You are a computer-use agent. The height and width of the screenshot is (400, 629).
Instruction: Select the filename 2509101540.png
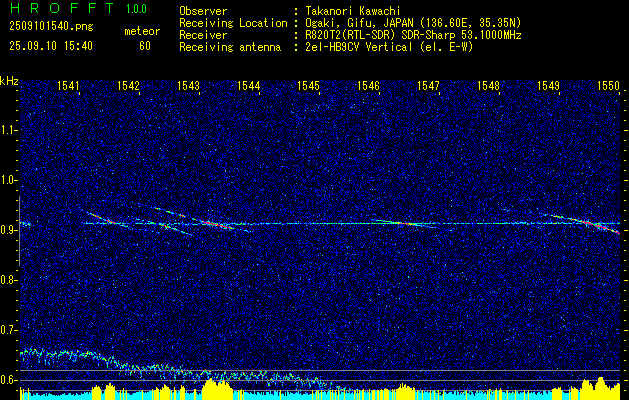click(51, 27)
